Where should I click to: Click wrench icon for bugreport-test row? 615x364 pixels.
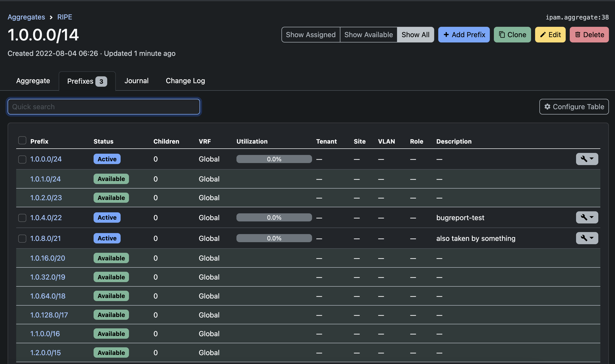584,217
